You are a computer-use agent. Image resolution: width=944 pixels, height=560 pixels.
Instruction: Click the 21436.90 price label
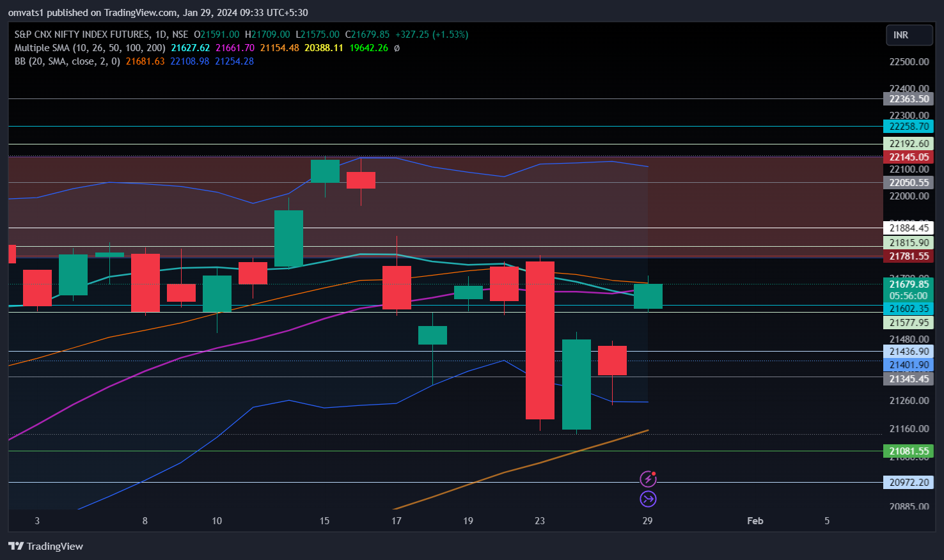pos(909,352)
